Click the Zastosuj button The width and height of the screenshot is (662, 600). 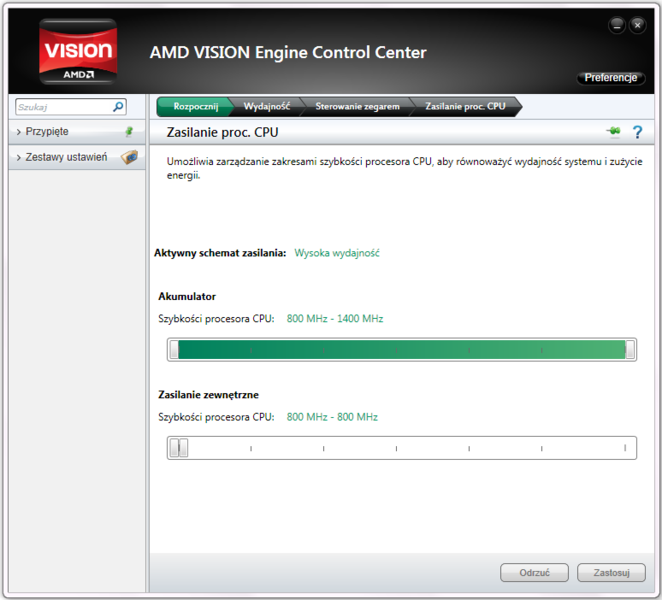point(611,573)
